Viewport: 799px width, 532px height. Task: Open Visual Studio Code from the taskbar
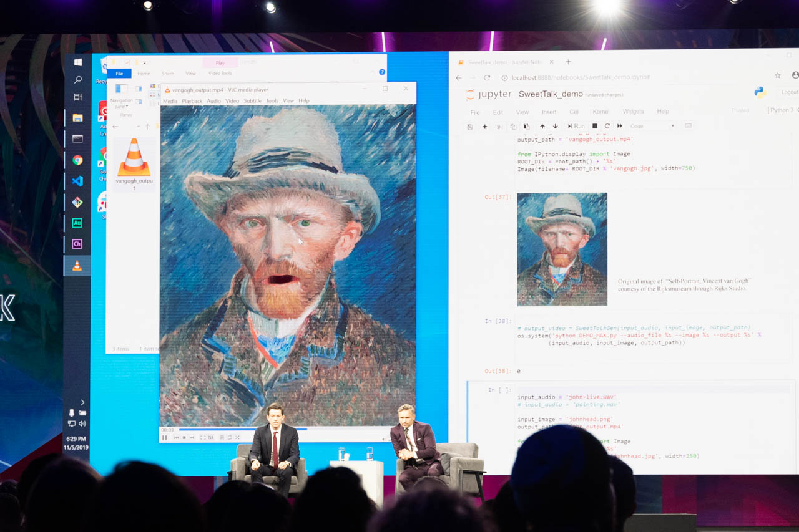(x=77, y=181)
